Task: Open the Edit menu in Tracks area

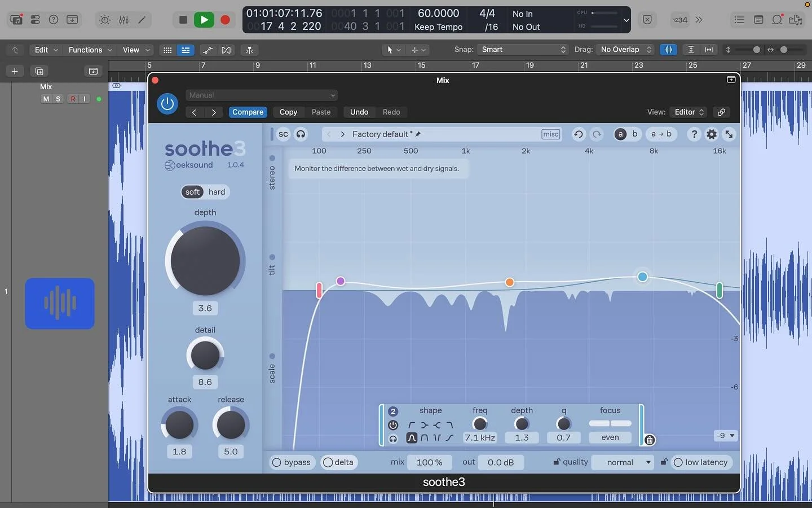Action: pos(46,50)
